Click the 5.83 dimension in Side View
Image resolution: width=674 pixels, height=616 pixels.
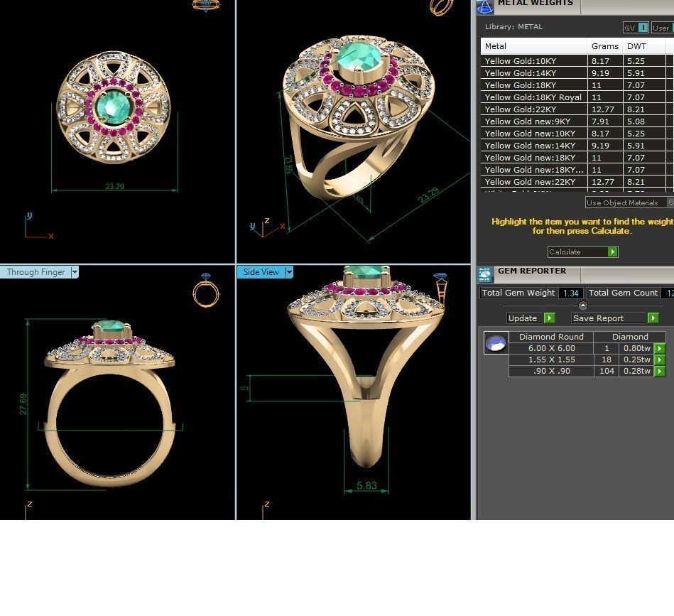pyautogui.click(x=366, y=486)
